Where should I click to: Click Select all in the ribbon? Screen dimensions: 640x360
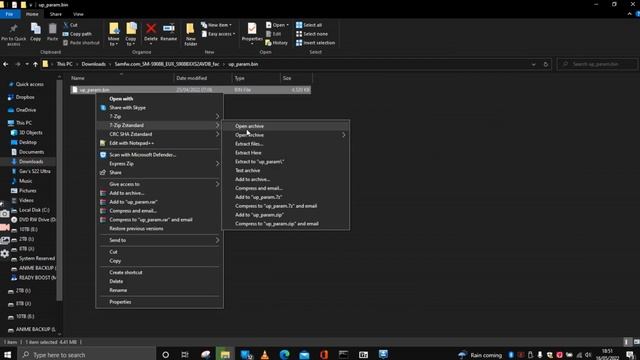[x=309, y=25]
